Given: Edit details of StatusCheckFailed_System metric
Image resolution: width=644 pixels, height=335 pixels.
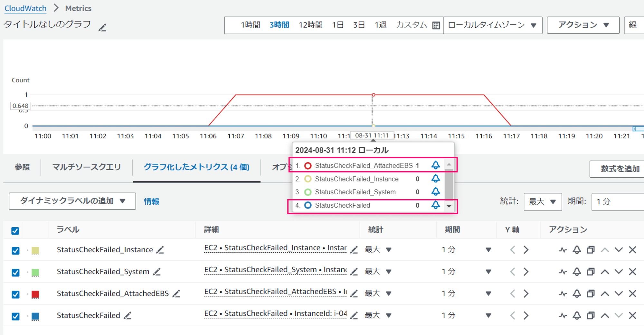Looking at the screenshot, I should (x=354, y=272).
